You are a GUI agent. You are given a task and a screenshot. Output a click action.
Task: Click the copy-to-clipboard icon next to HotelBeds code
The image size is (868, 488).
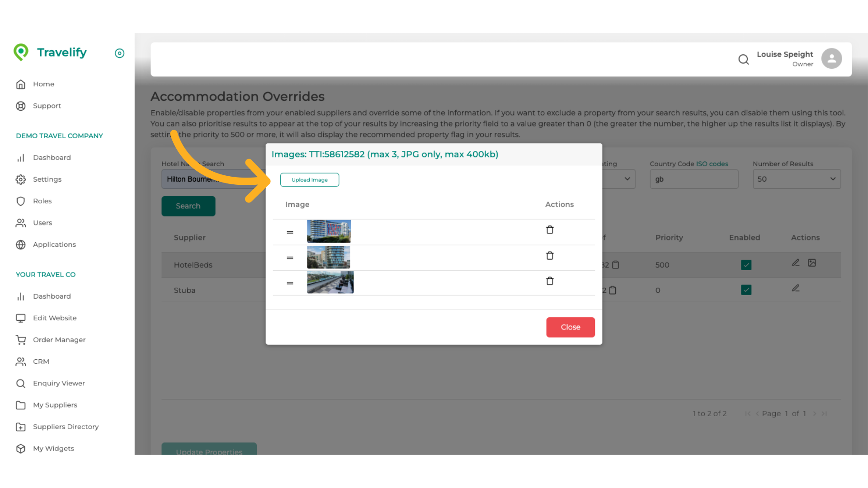tap(615, 265)
